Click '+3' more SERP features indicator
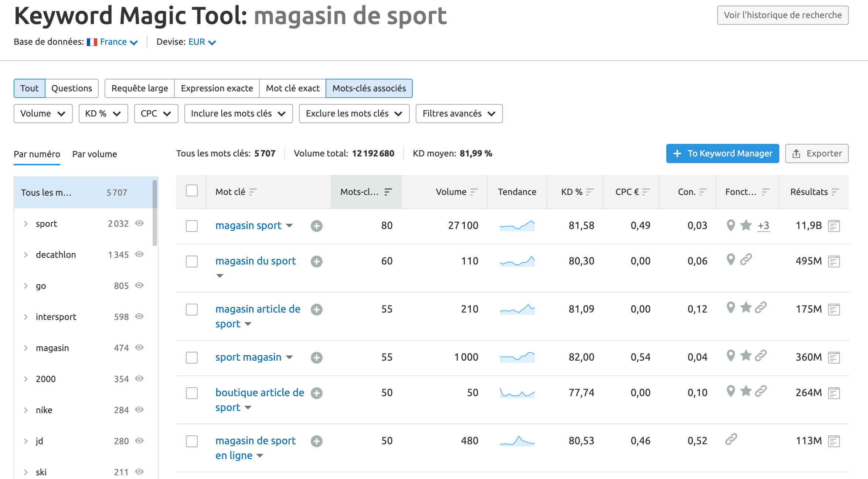868x479 pixels. [x=763, y=226]
